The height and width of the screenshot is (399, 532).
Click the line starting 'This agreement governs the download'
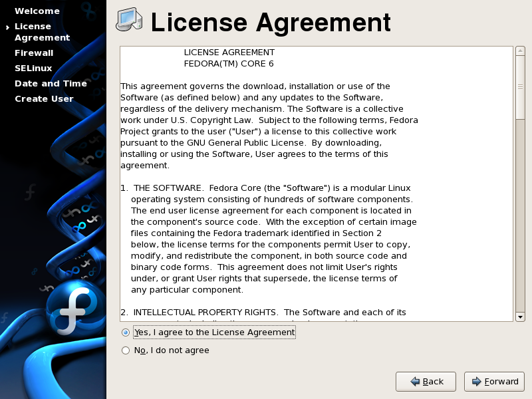pos(255,86)
